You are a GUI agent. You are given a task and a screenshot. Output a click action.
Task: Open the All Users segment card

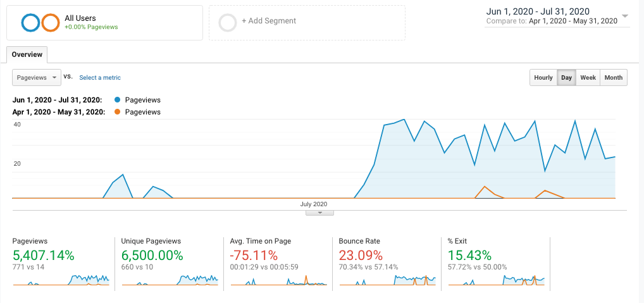(105, 23)
